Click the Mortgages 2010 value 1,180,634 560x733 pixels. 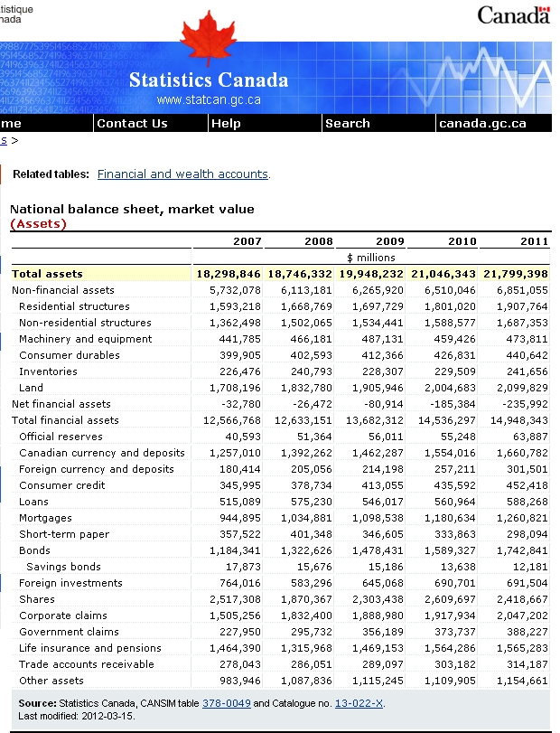click(x=450, y=518)
